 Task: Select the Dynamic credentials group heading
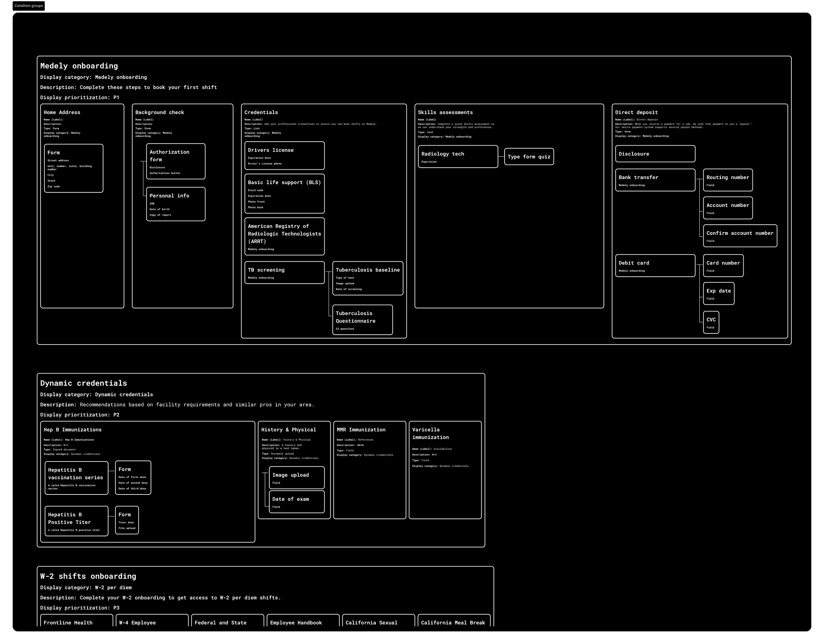tap(83, 383)
